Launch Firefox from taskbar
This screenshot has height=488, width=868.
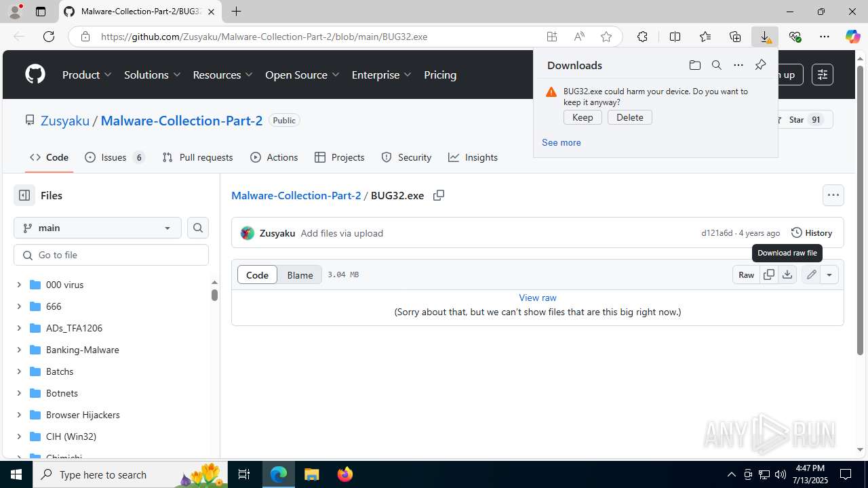click(344, 474)
